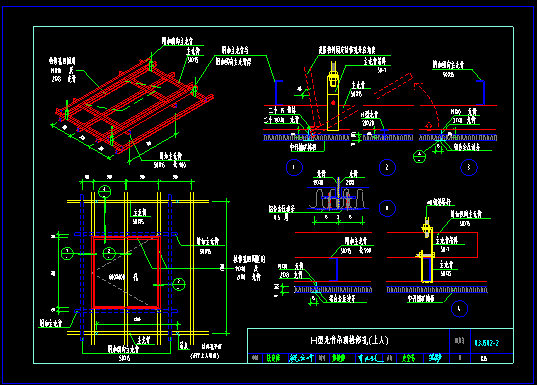
Task: Click the white drawing title text in the title block
Action: point(349,340)
